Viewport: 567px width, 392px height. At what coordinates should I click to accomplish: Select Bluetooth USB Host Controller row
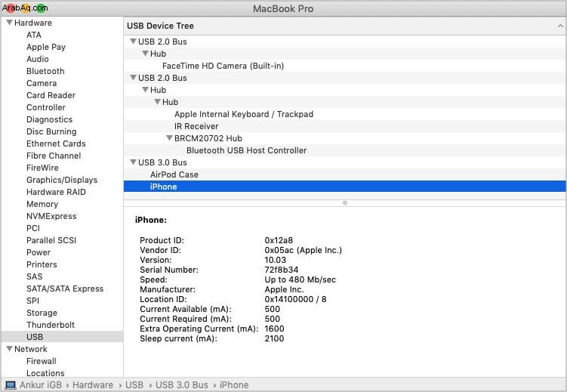pos(246,150)
